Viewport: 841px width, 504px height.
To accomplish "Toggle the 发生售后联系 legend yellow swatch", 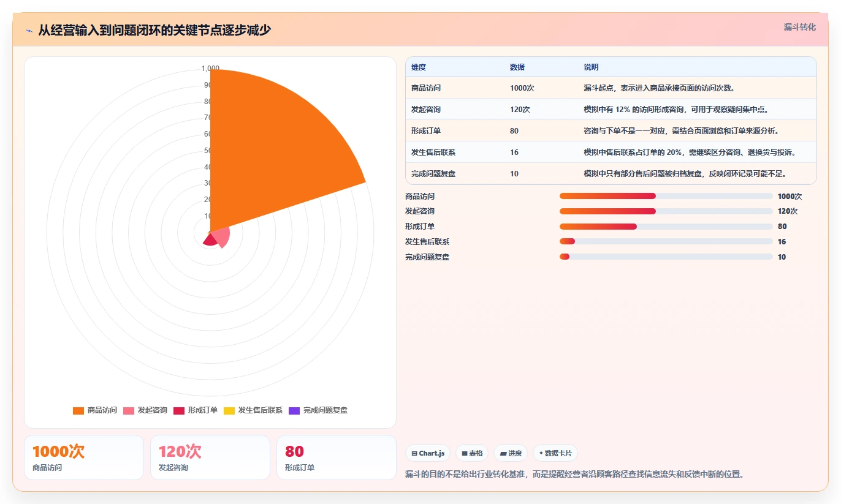I will 229,410.
